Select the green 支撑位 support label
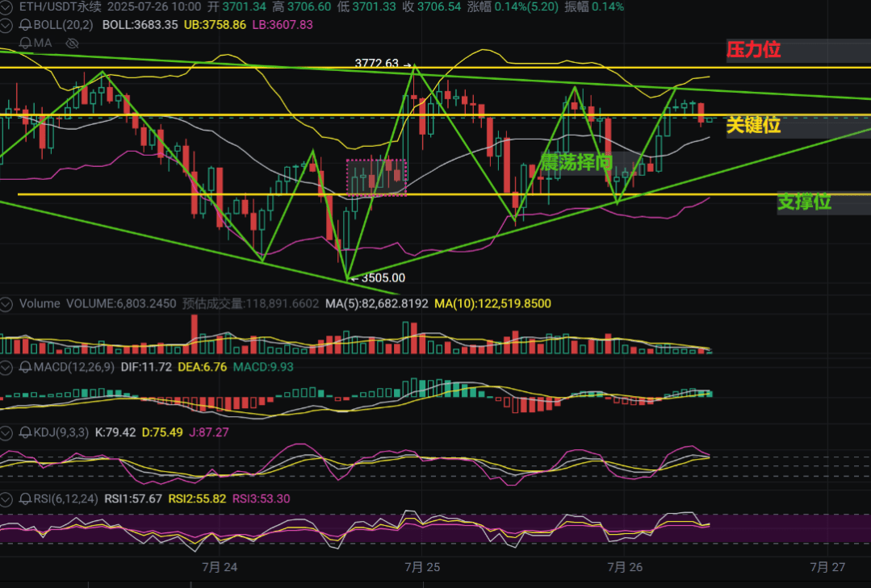This screenshot has height=588, width=871. (x=804, y=202)
